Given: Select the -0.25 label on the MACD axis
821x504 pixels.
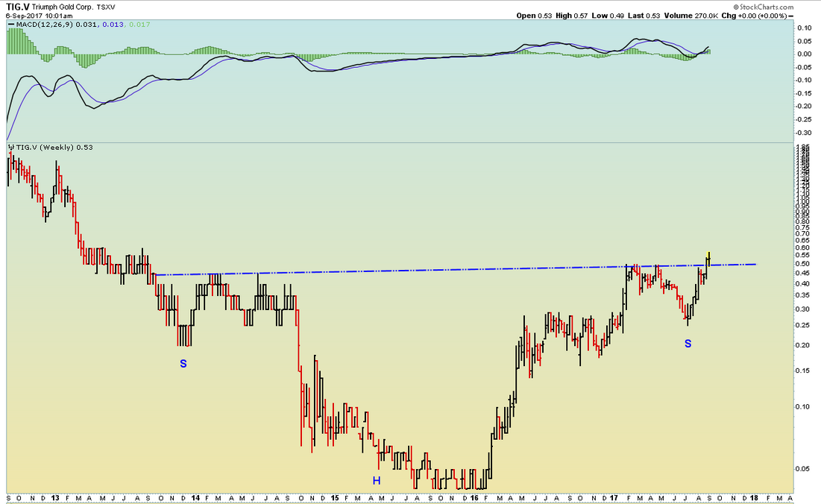Looking at the screenshot, I should (803, 120).
